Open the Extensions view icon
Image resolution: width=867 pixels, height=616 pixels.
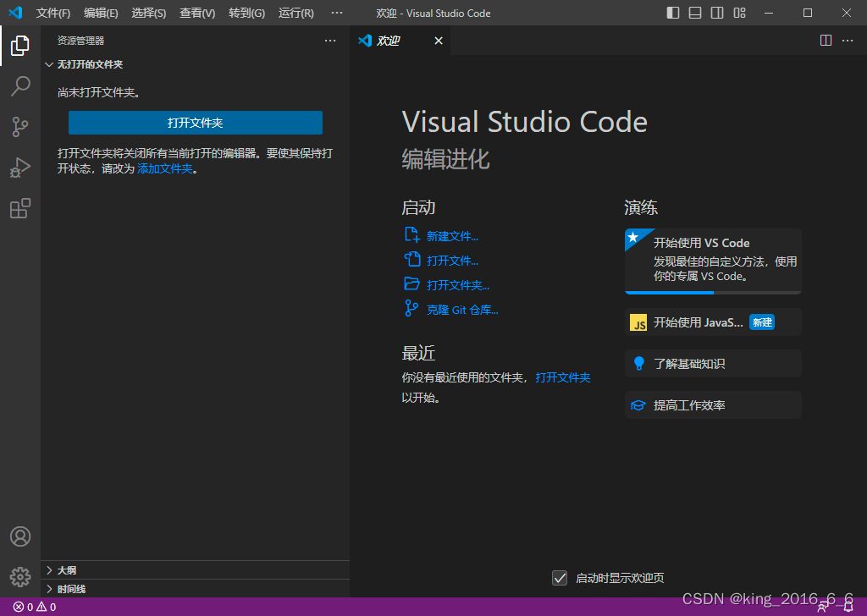(20, 208)
